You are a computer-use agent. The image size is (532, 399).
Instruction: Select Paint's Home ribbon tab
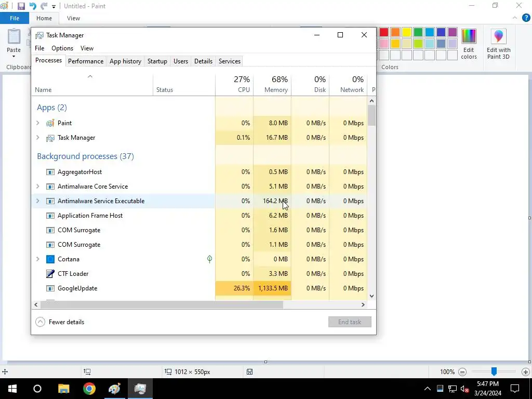[x=44, y=18]
